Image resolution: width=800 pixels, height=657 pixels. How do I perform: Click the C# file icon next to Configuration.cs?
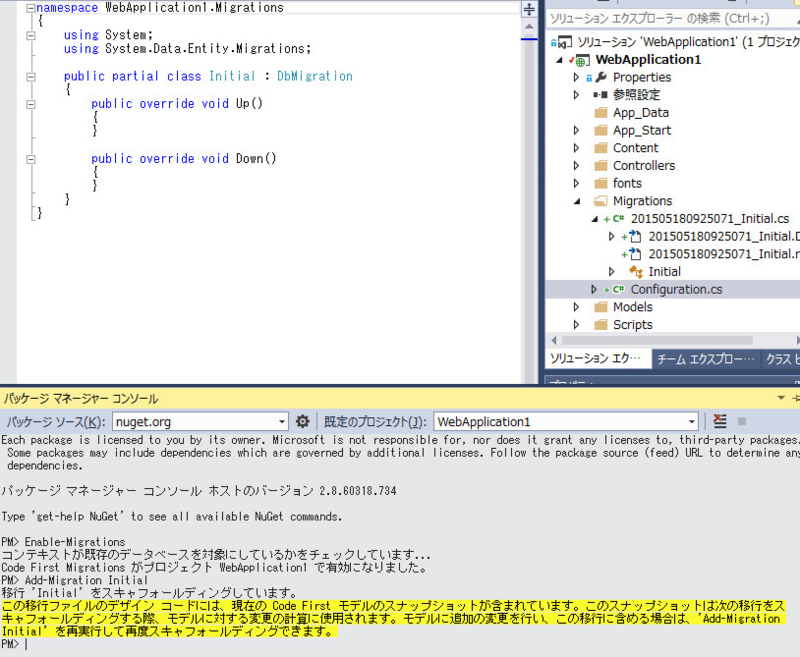[617, 289]
